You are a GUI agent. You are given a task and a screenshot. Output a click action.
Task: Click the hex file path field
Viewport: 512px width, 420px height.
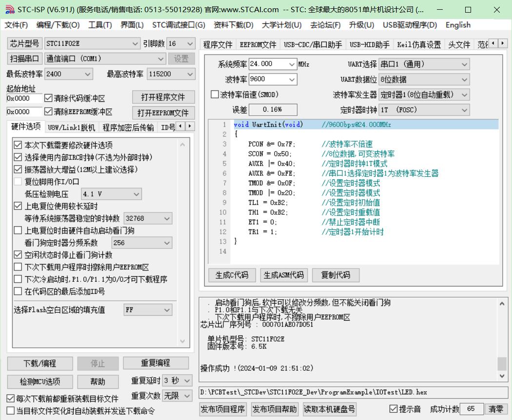coord(354,392)
